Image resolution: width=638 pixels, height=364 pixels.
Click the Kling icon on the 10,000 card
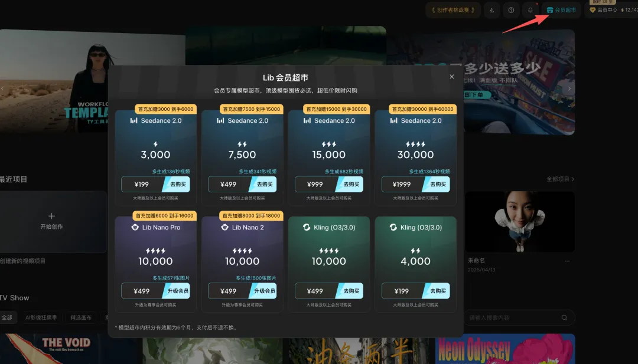click(x=307, y=227)
